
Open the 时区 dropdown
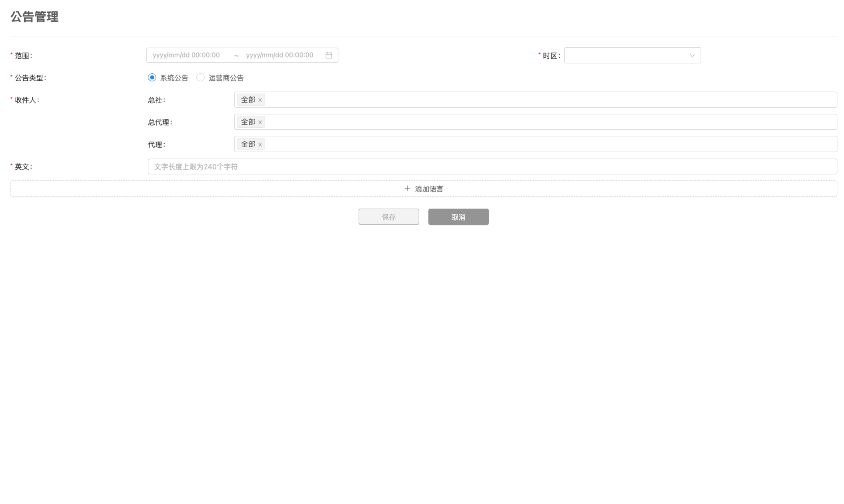click(632, 55)
